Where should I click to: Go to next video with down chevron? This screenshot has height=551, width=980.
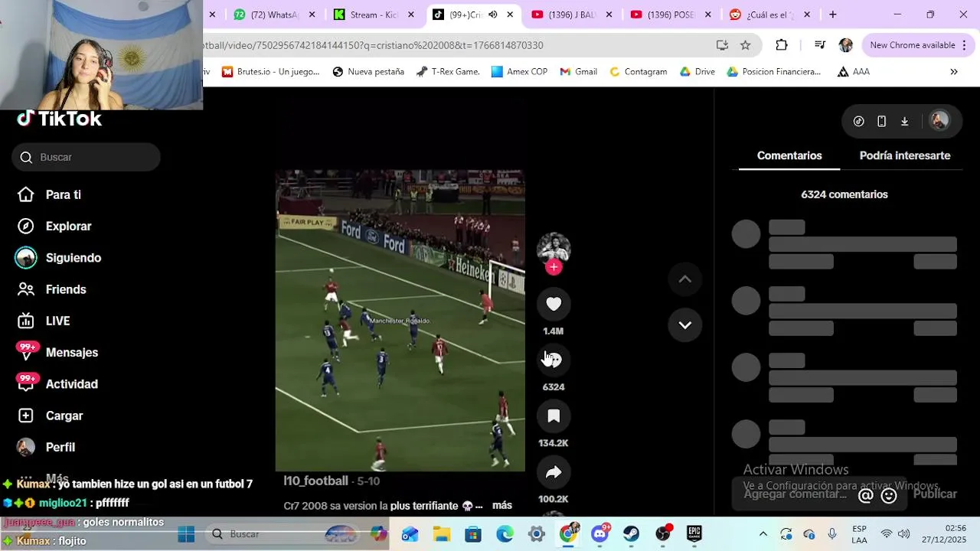point(685,324)
